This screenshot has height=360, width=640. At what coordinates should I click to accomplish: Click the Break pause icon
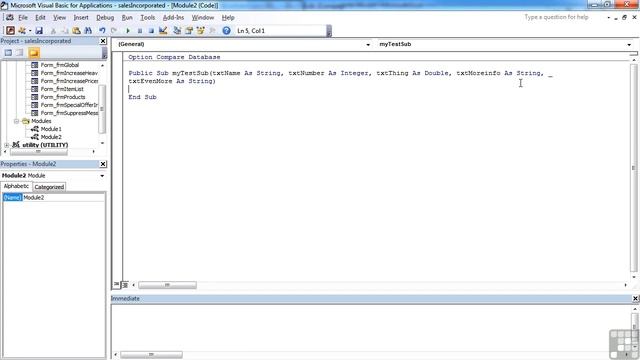[140, 31]
